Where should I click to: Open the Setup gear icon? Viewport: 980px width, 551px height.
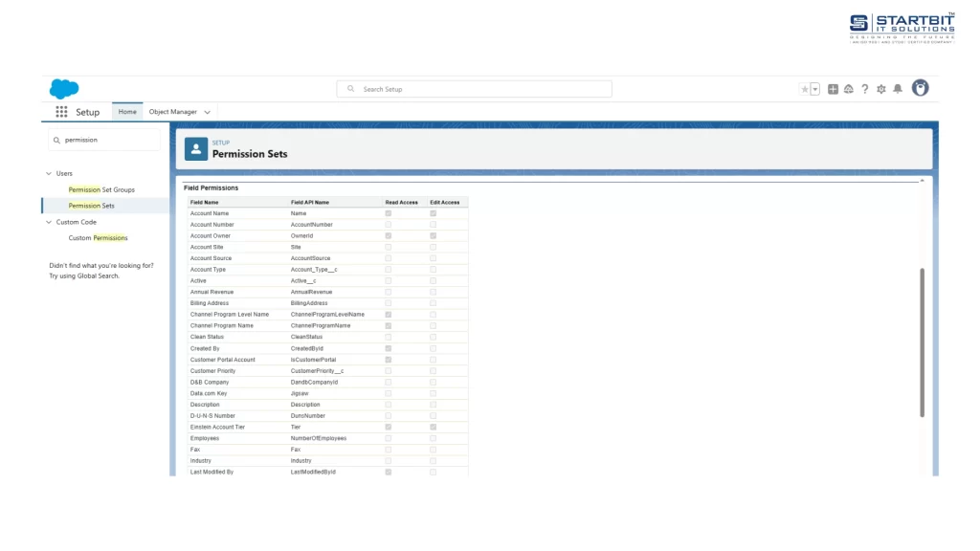[x=881, y=89]
